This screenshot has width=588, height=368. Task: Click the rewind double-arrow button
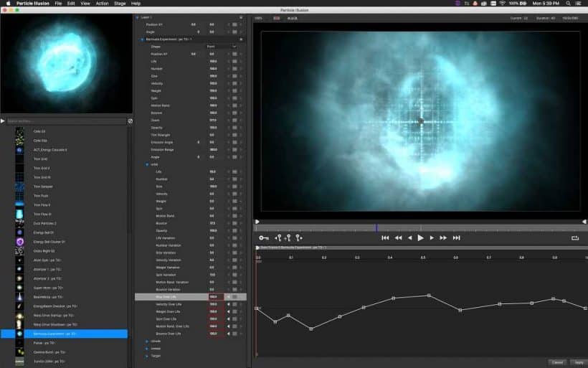point(398,238)
